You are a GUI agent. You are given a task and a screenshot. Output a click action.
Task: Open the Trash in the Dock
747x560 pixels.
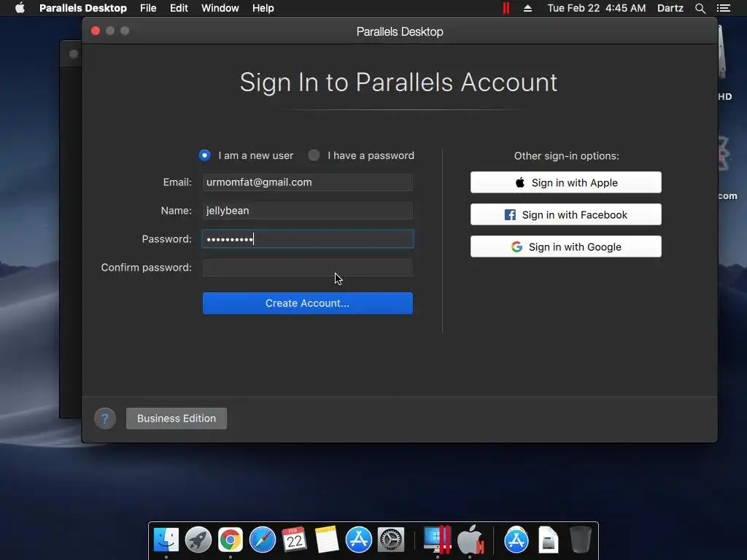tap(581, 540)
